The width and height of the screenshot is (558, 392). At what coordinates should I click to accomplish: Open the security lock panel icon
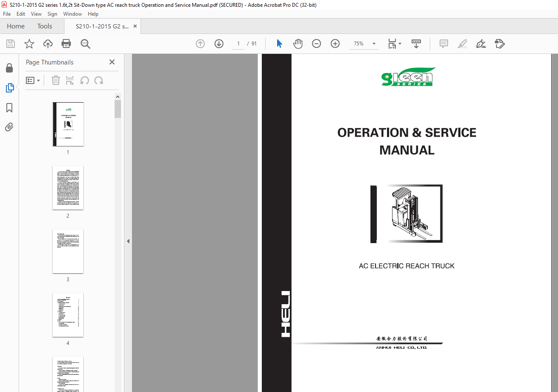[x=9, y=68]
